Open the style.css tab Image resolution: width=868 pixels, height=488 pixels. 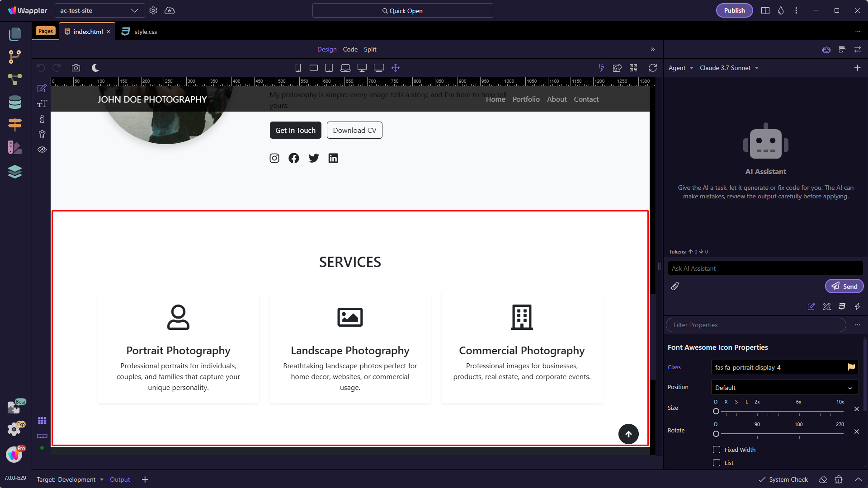click(140, 32)
